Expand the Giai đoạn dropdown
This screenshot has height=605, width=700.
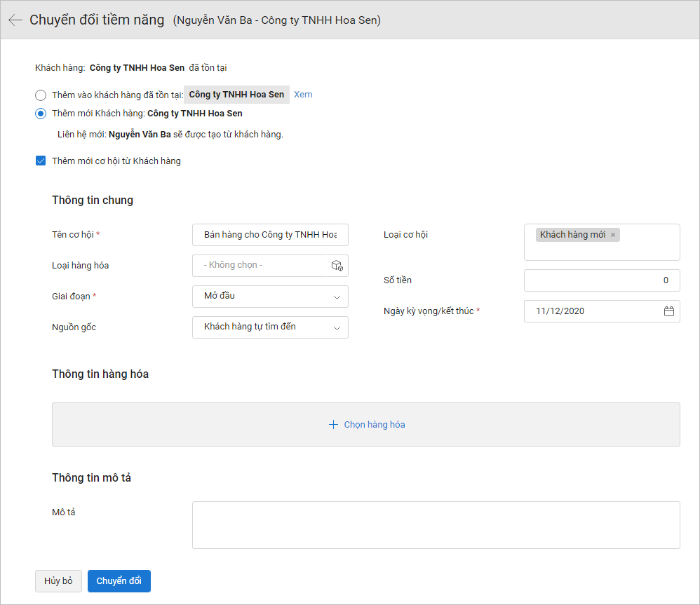tap(270, 297)
